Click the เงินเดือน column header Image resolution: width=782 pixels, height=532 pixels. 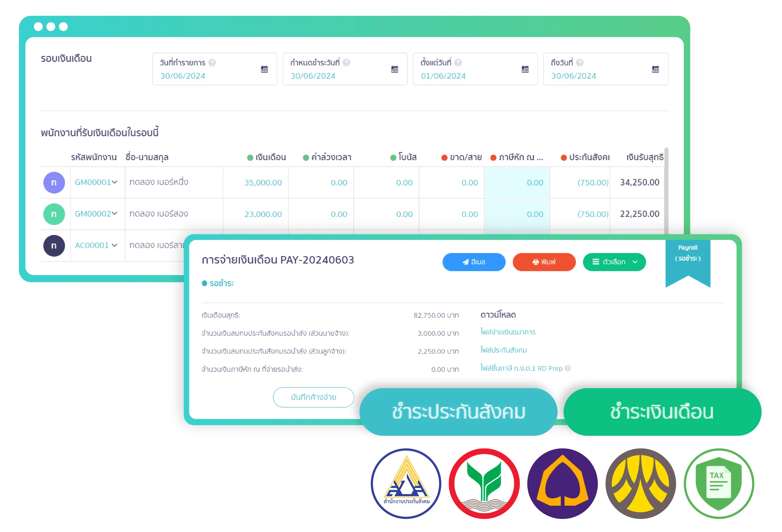(266, 157)
